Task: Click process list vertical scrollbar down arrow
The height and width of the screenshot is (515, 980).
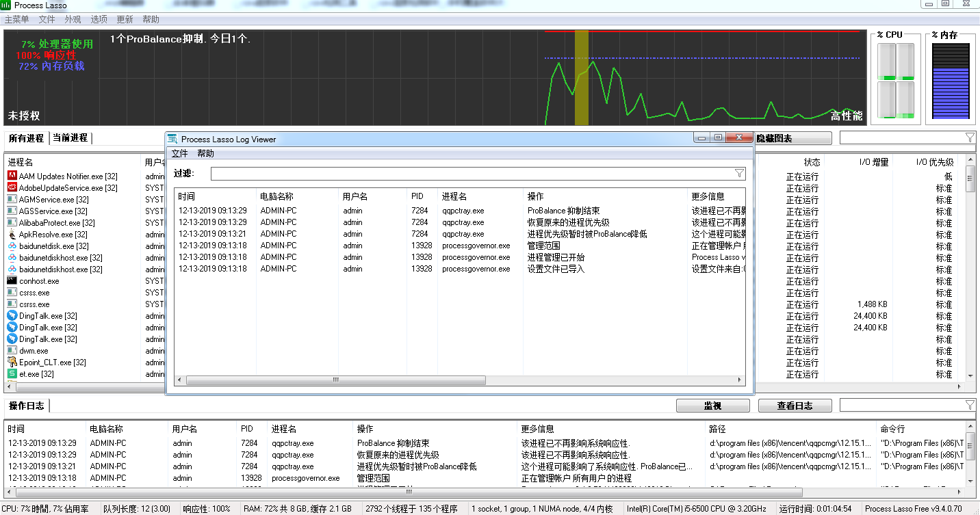Action: [x=970, y=375]
